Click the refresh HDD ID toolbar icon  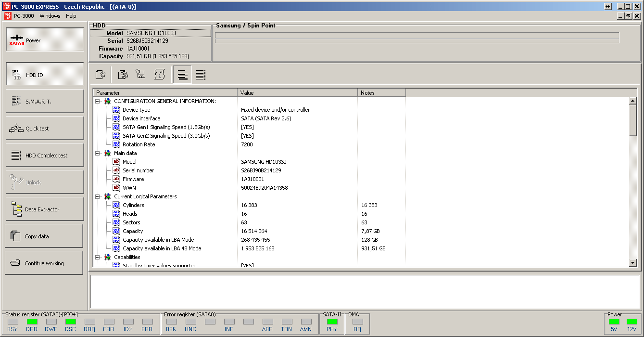(x=123, y=75)
